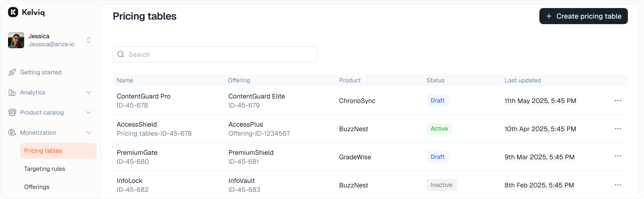Screen dimensions: 644x199
Task: Open more options for PremiumGate row
Action: 617,156
